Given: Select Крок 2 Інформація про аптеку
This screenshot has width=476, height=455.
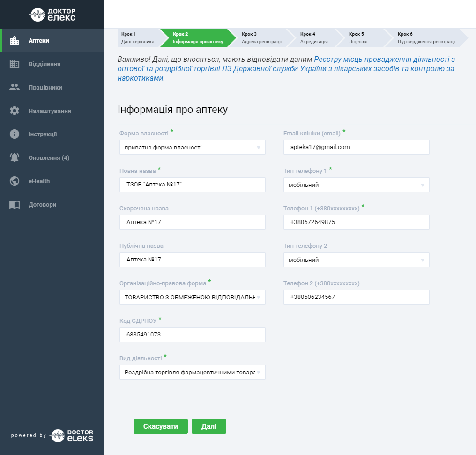Looking at the screenshot, I should (x=198, y=38).
